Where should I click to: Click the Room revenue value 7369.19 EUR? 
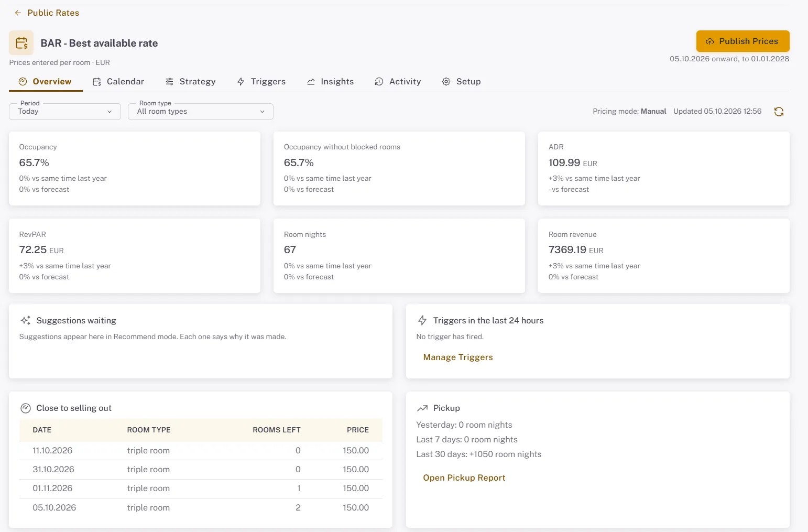pyautogui.click(x=576, y=250)
